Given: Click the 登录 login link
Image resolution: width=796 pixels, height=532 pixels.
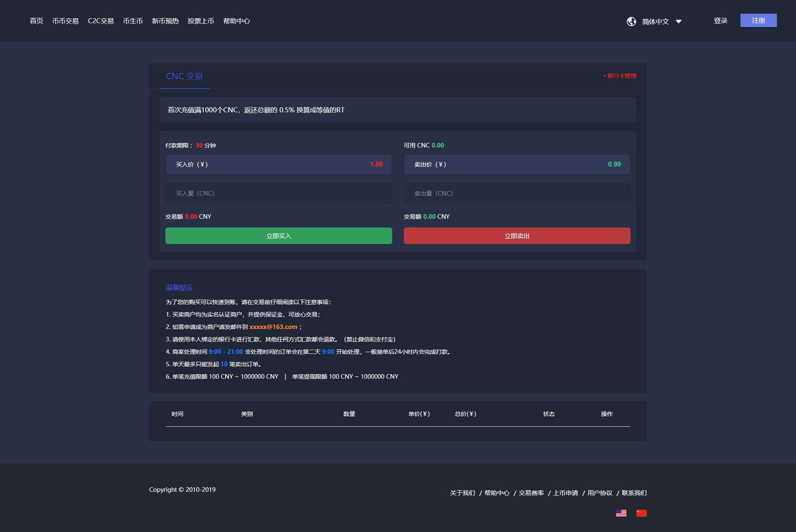Looking at the screenshot, I should pos(721,21).
